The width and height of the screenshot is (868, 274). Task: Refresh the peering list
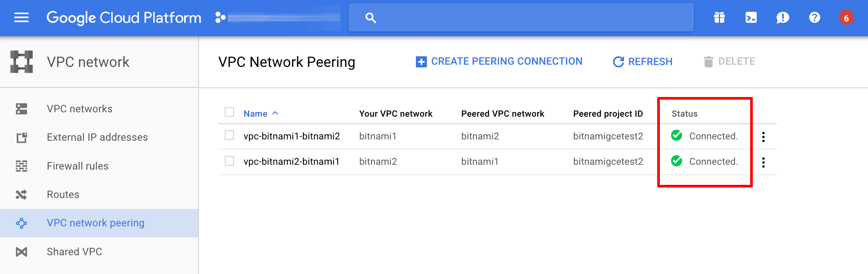[x=643, y=62]
